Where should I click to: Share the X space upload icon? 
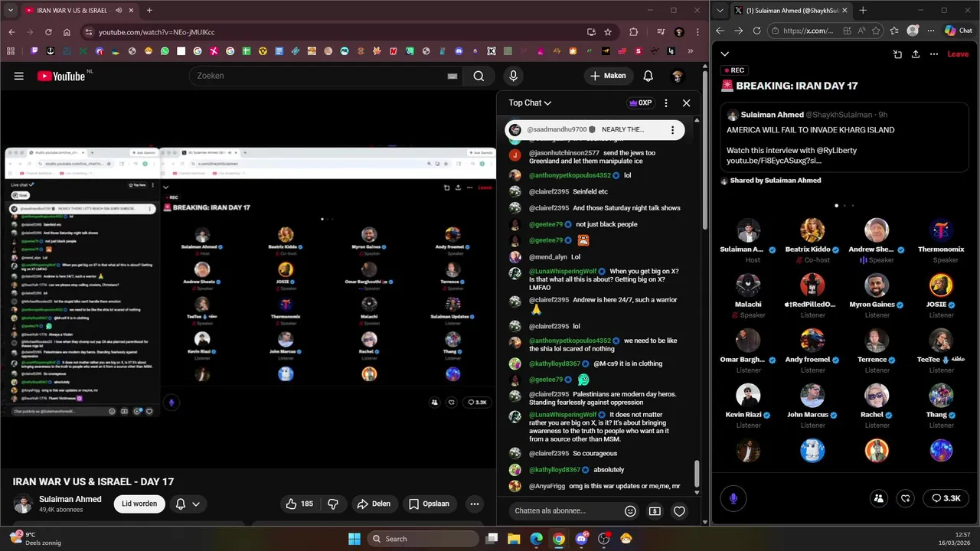tap(915, 54)
